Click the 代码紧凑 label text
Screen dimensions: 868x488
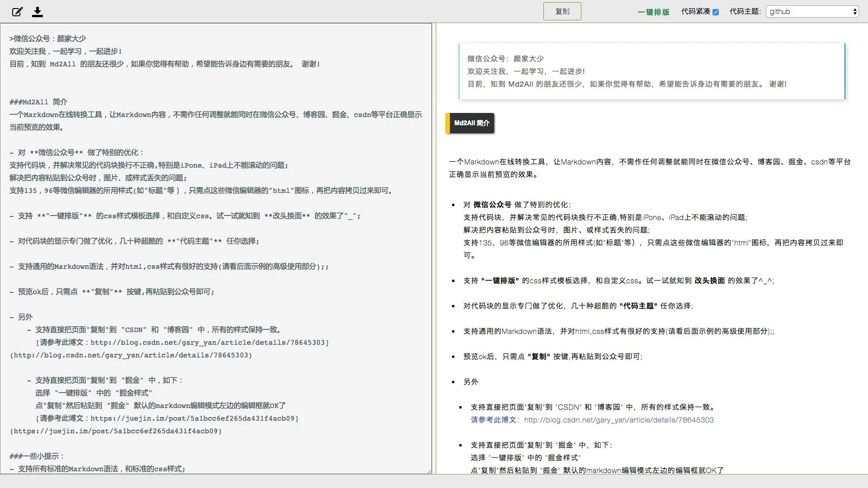[695, 12]
